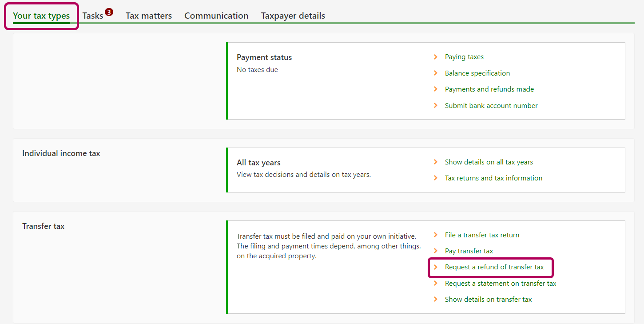Select the Taxpayer details tab
The height and width of the screenshot is (324, 644).
(x=293, y=16)
